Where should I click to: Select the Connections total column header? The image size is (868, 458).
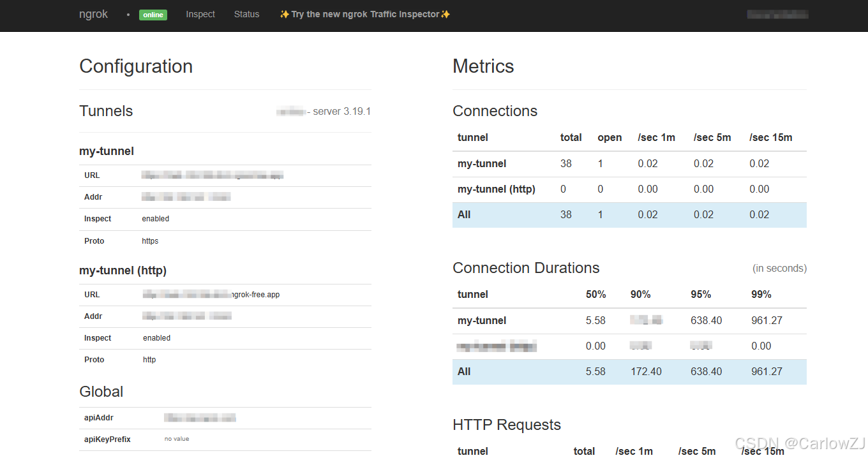click(x=571, y=138)
